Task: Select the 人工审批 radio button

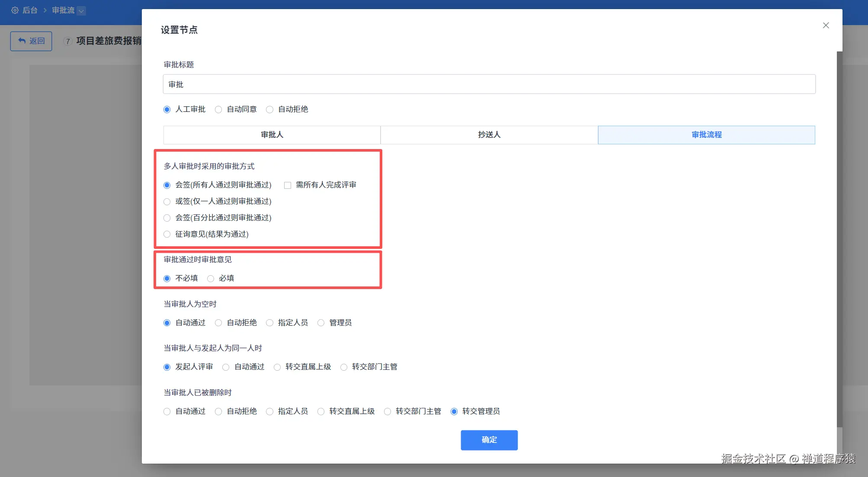Action: point(167,109)
